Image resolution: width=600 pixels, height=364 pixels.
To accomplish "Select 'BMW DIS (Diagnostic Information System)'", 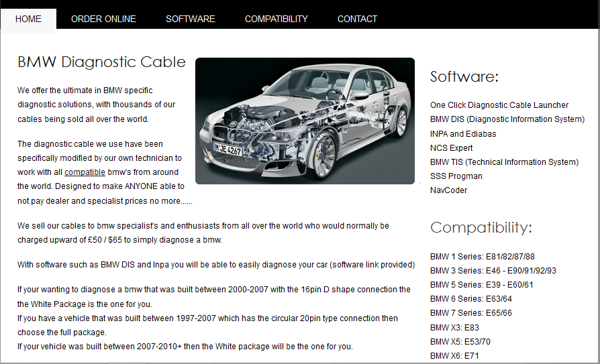I will point(507,119).
